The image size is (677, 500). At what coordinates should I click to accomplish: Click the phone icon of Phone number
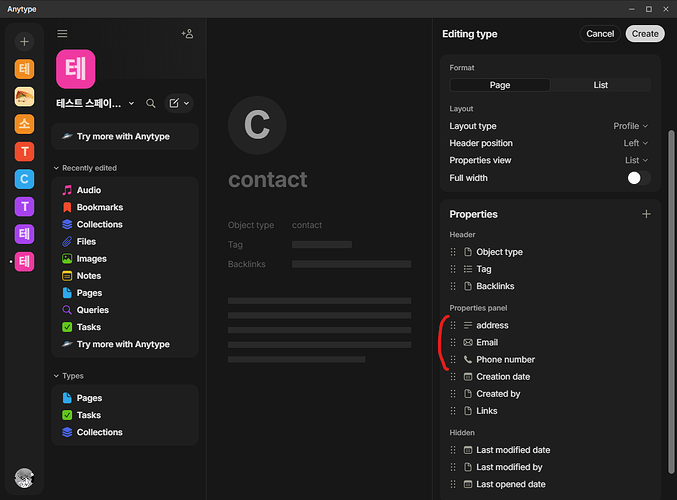tap(468, 359)
